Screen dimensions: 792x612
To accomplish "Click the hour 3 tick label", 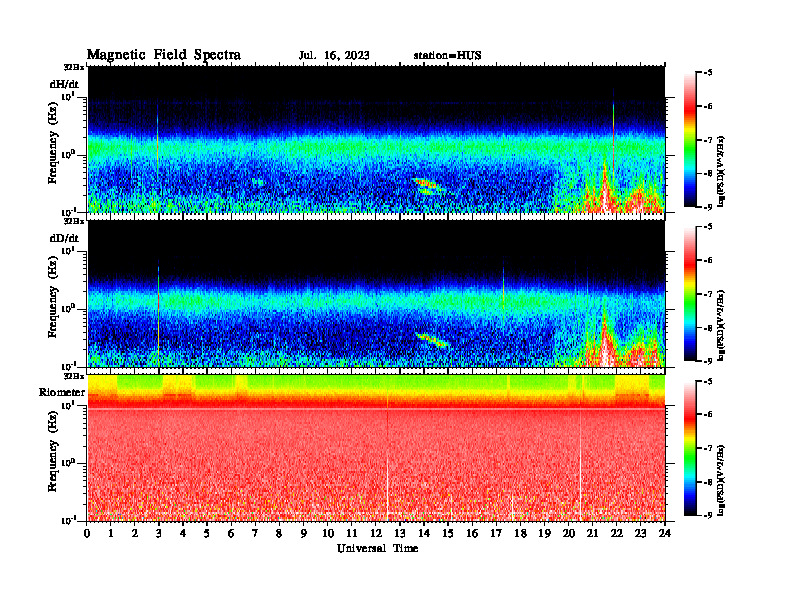I will pyautogui.click(x=159, y=533).
